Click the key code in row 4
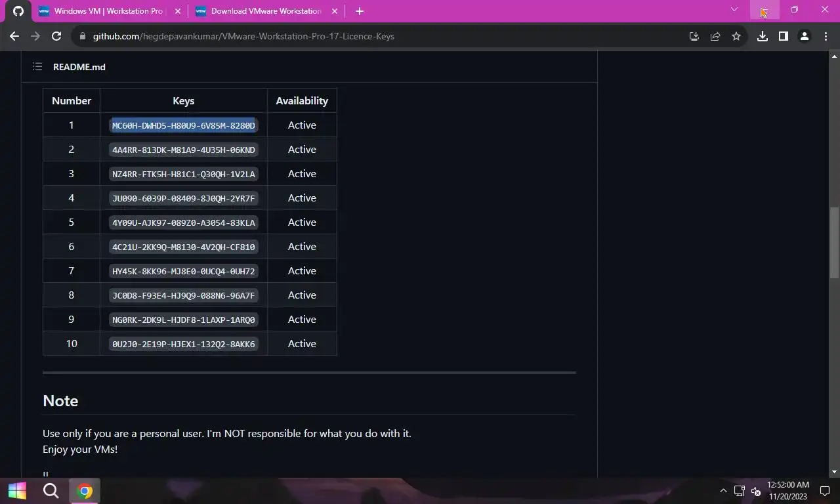Image resolution: width=840 pixels, height=504 pixels. tap(184, 198)
